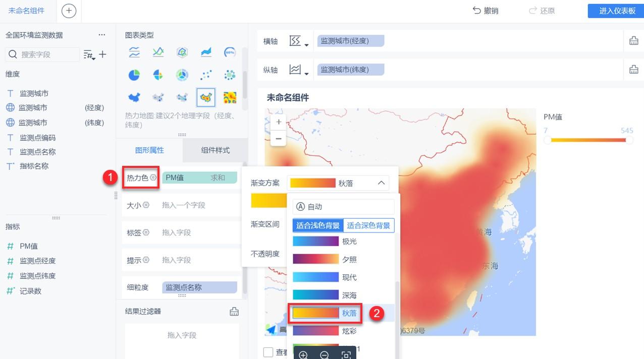Choose the radar chart type icon
The width and height of the screenshot is (644, 359).
[182, 52]
